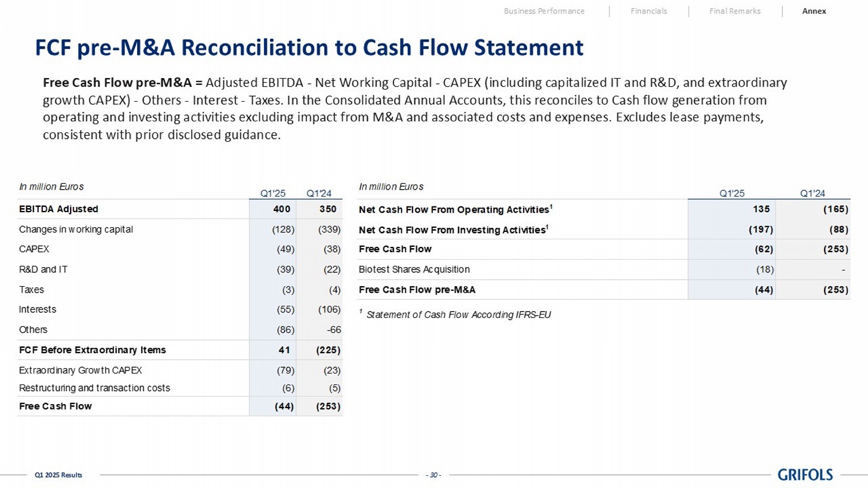The height and width of the screenshot is (488, 868).
Task: Select the EBITDA Adjusted row label
Action: point(58,209)
